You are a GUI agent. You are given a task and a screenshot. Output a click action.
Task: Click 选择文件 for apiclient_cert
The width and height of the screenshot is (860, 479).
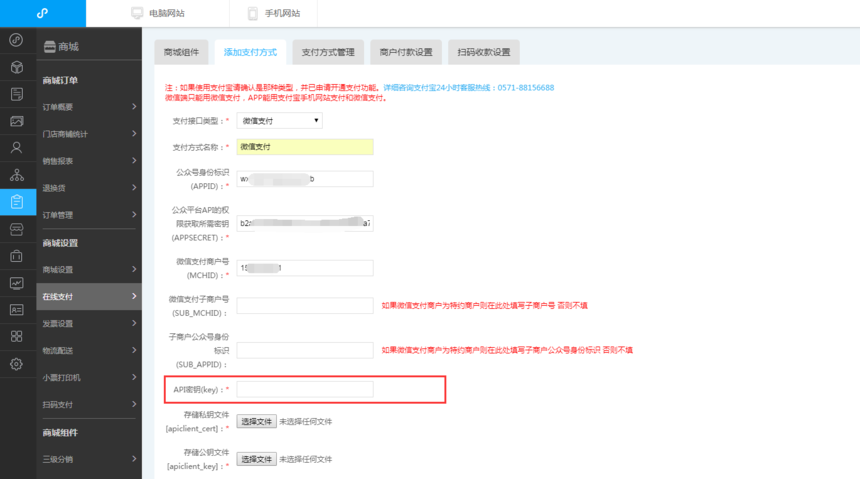tap(257, 422)
